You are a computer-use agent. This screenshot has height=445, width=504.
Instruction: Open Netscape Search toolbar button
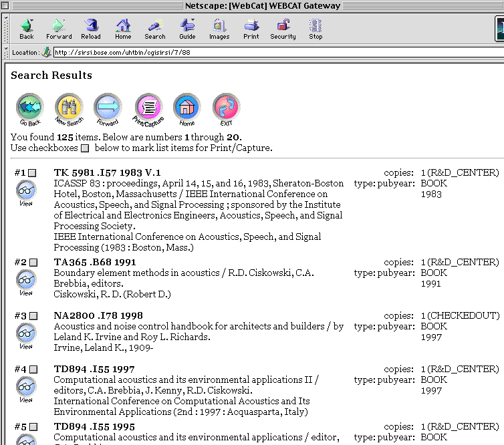[x=155, y=29]
